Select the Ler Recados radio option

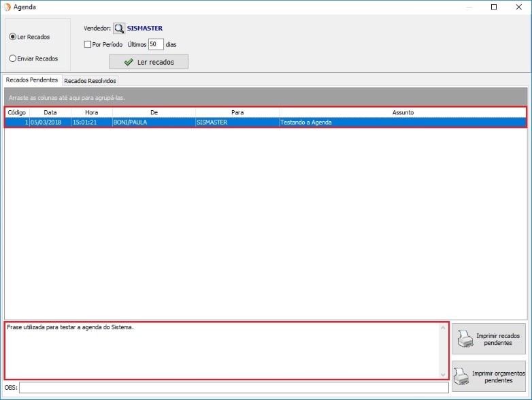pos(13,37)
